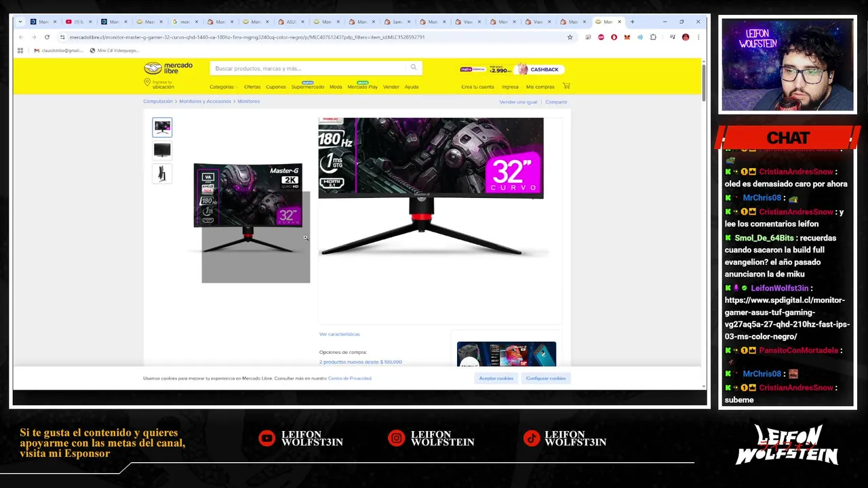Click Ver características link
This screenshot has width=868, height=488.
(x=340, y=334)
